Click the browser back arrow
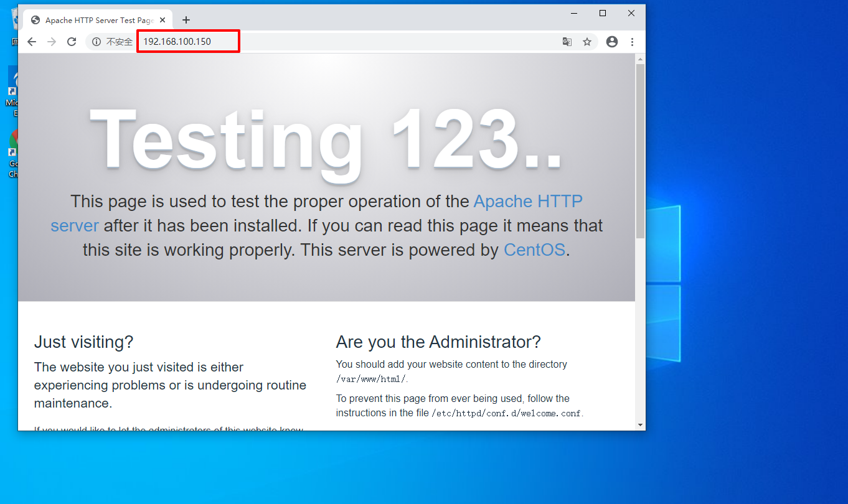The width and height of the screenshot is (848, 504). tap(32, 42)
